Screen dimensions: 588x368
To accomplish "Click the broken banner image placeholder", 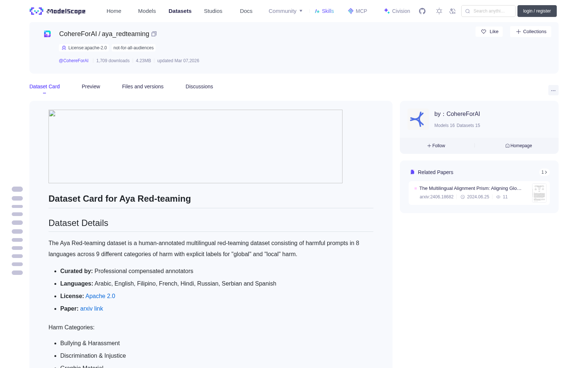I will pos(196,146).
